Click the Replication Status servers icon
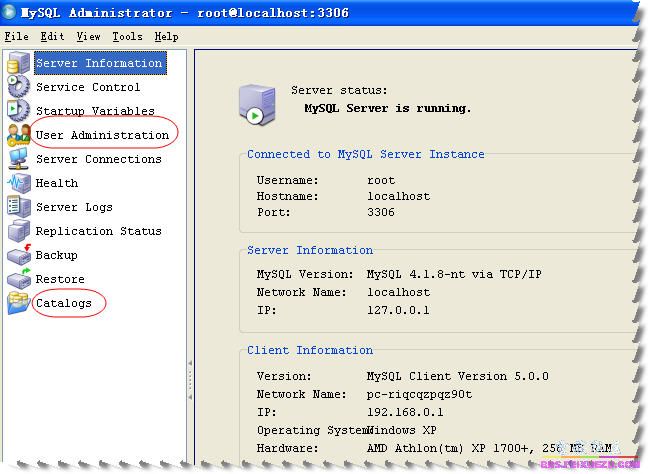The image size is (648, 474). click(x=19, y=231)
